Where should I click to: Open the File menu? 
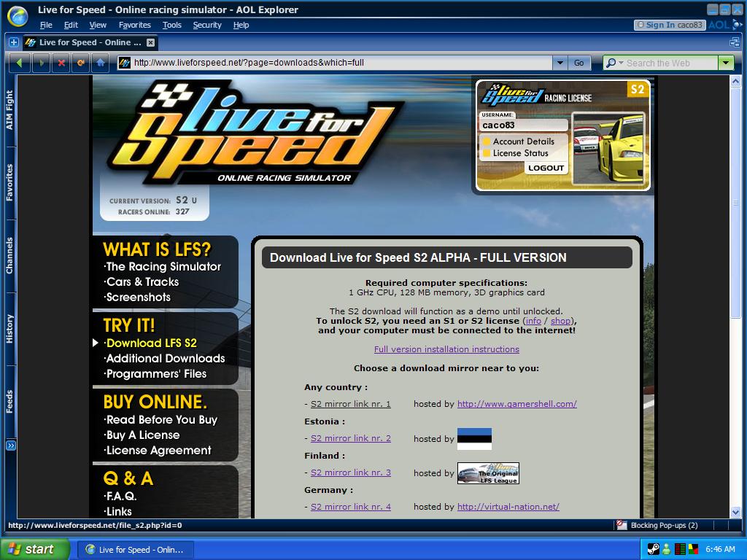(x=46, y=25)
